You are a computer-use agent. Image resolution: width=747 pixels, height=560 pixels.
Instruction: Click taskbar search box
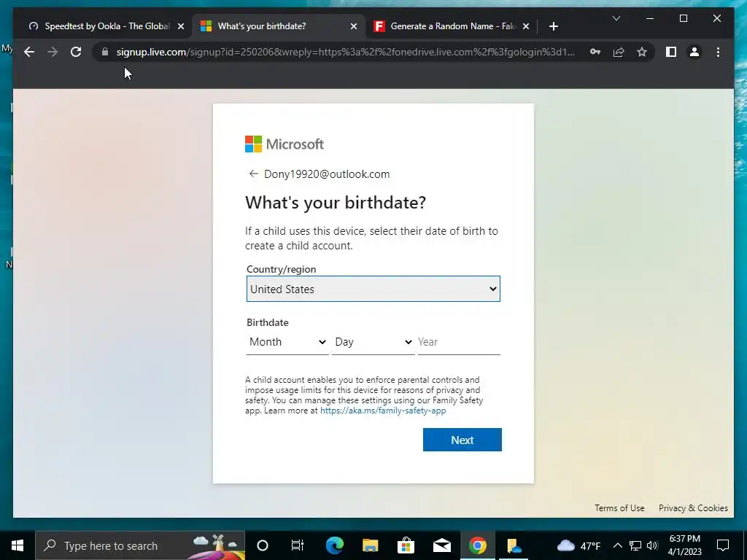[140, 545]
